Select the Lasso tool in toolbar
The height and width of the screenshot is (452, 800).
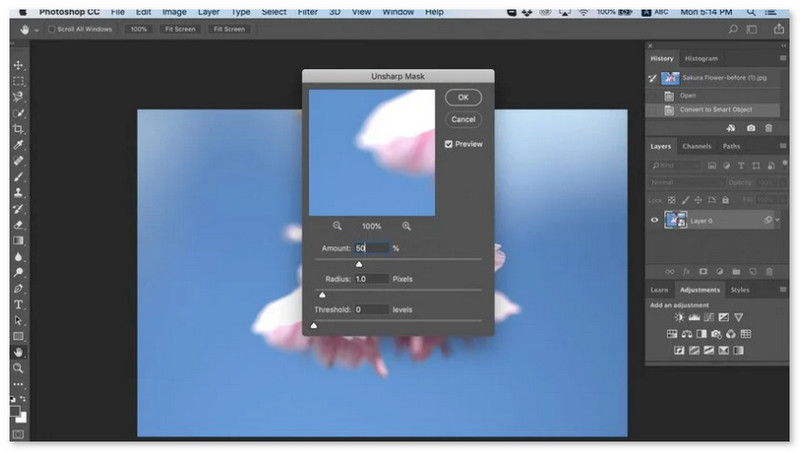(18, 97)
